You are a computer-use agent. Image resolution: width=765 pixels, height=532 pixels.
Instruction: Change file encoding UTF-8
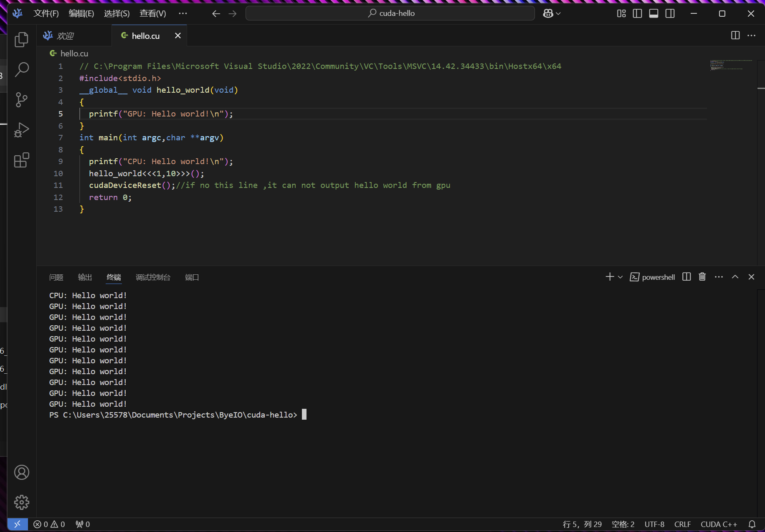(x=654, y=524)
